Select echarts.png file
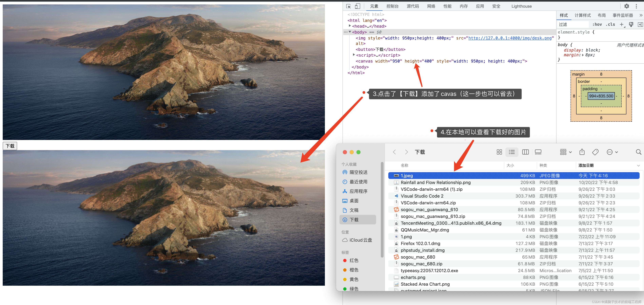The height and width of the screenshot is (305, 644). 513,278
